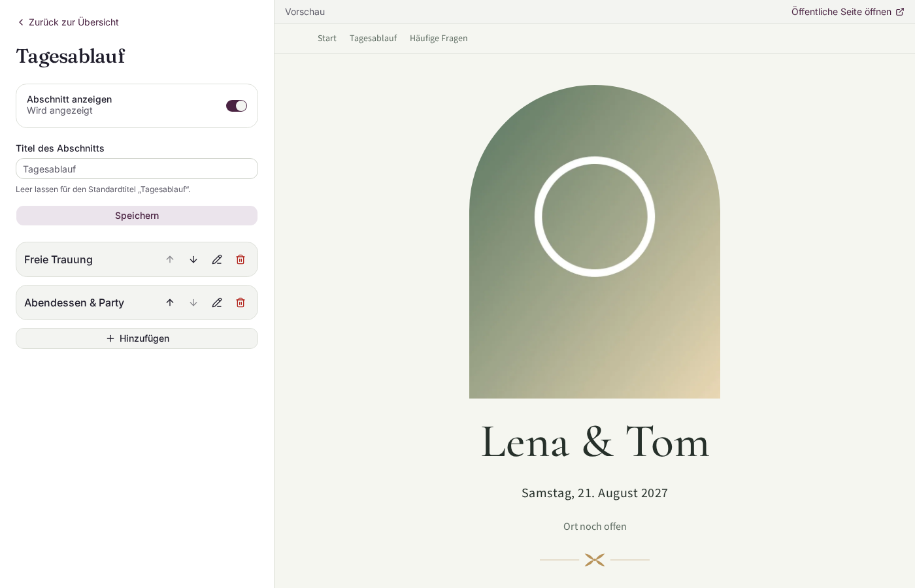915x588 pixels.
Task: Click the Lena & Tom heading
Action: pyautogui.click(x=595, y=442)
